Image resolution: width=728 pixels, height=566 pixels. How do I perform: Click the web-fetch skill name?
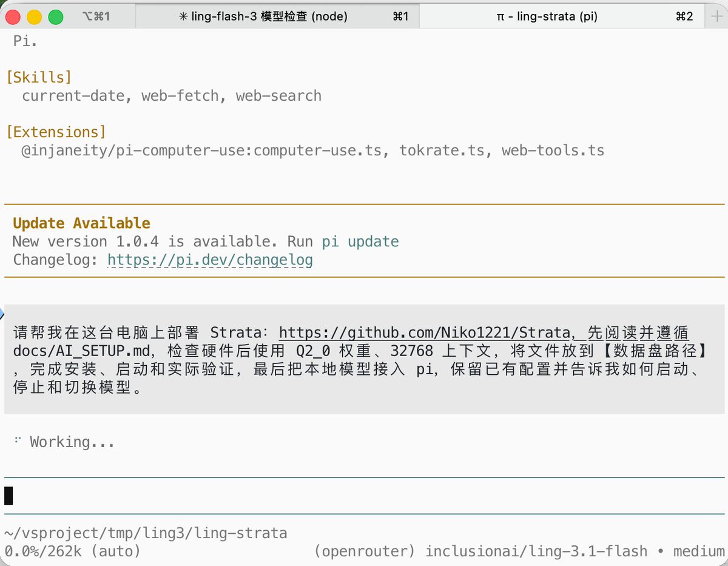tap(180, 96)
